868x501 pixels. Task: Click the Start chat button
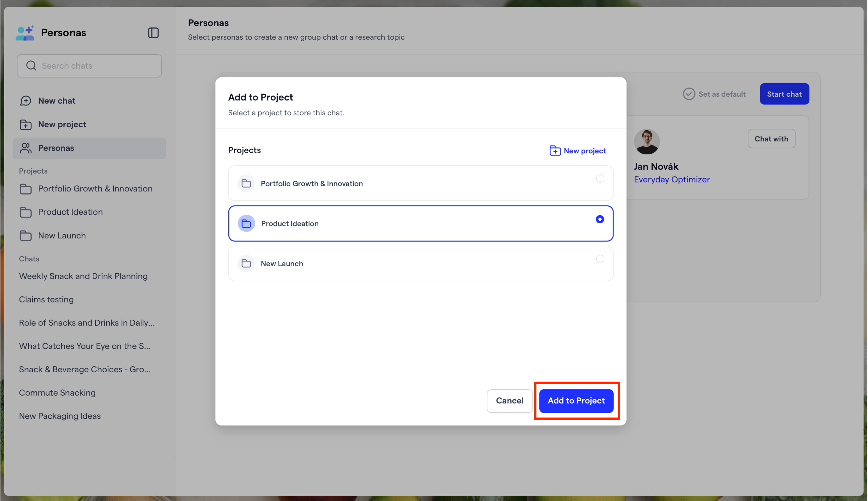[784, 94]
